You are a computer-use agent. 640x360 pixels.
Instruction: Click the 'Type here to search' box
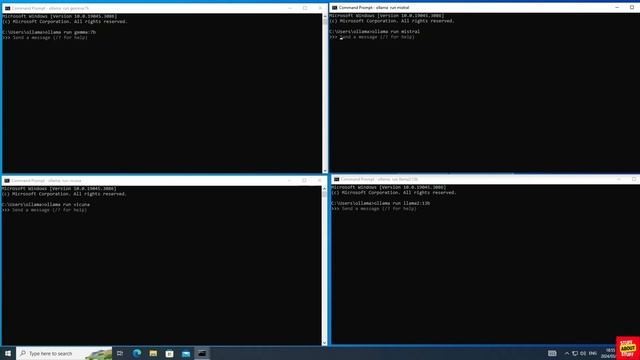pos(64,353)
